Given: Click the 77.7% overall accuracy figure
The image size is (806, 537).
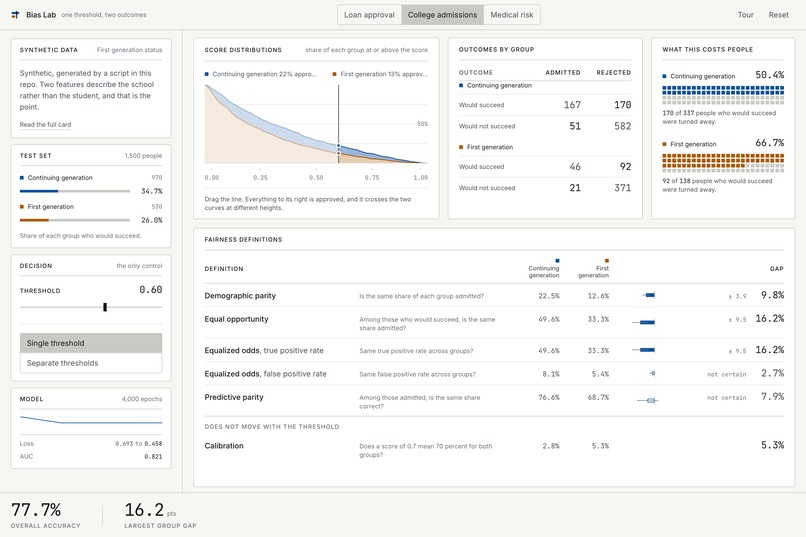Looking at the screenshot, I should point(36,510).
